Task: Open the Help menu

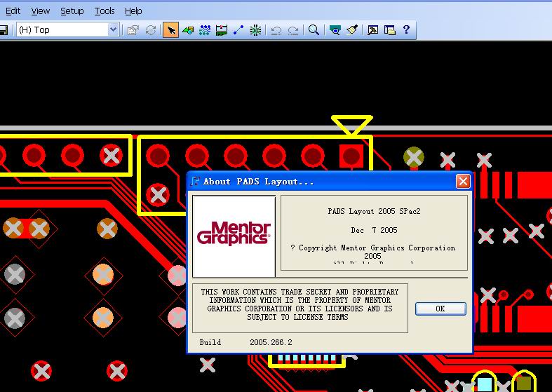Action: [x=133, y=11]
